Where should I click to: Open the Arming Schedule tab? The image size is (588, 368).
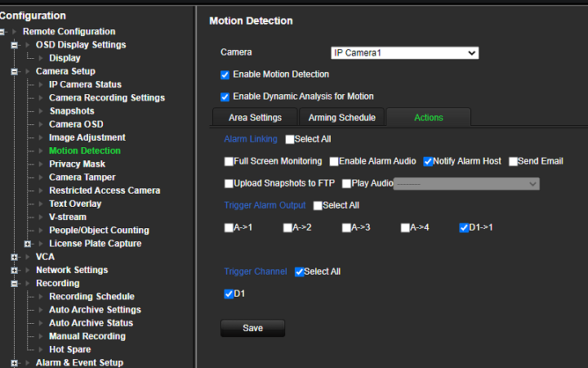pos(341,118)
